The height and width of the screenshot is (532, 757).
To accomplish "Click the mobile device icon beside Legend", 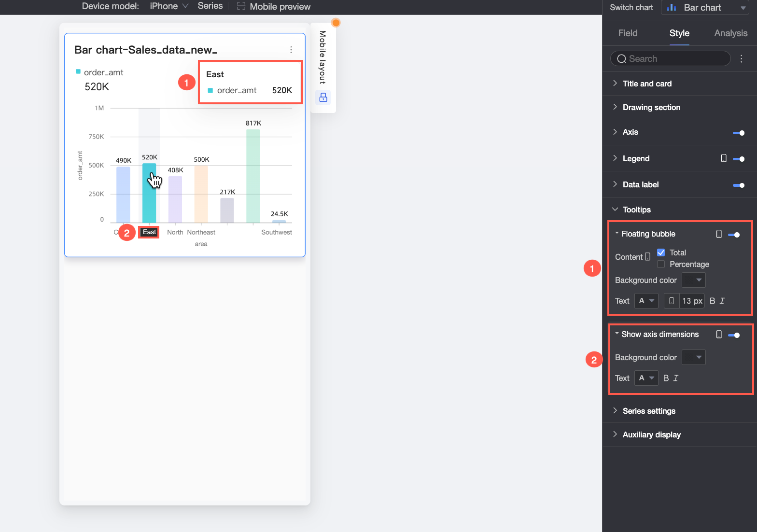I will pyautogui.click(x=724, y=158).
